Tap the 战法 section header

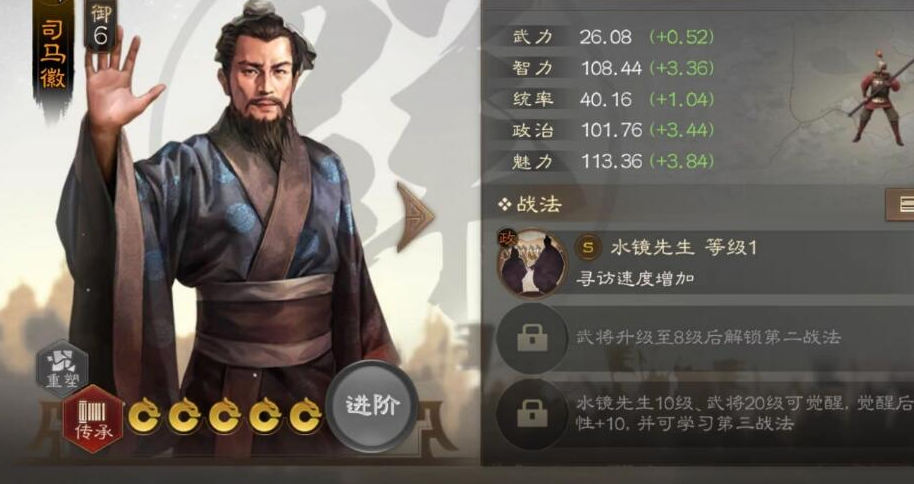click(530, 204)
